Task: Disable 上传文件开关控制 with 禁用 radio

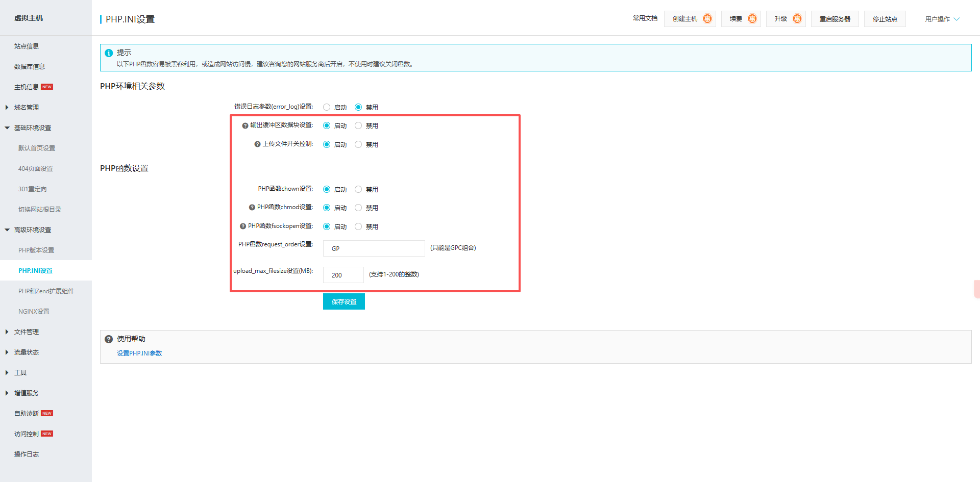Action: pyautogui.click(x=358, y=144)
